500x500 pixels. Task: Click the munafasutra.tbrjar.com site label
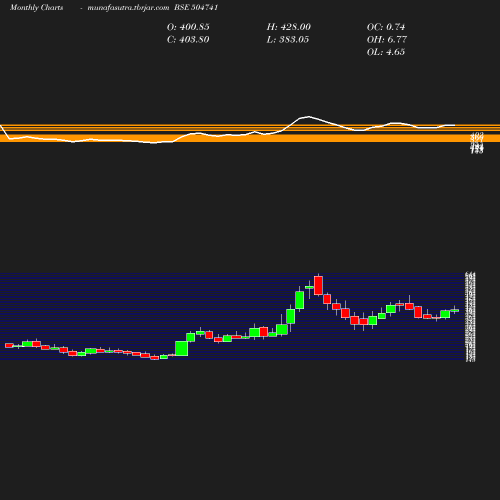128,8
